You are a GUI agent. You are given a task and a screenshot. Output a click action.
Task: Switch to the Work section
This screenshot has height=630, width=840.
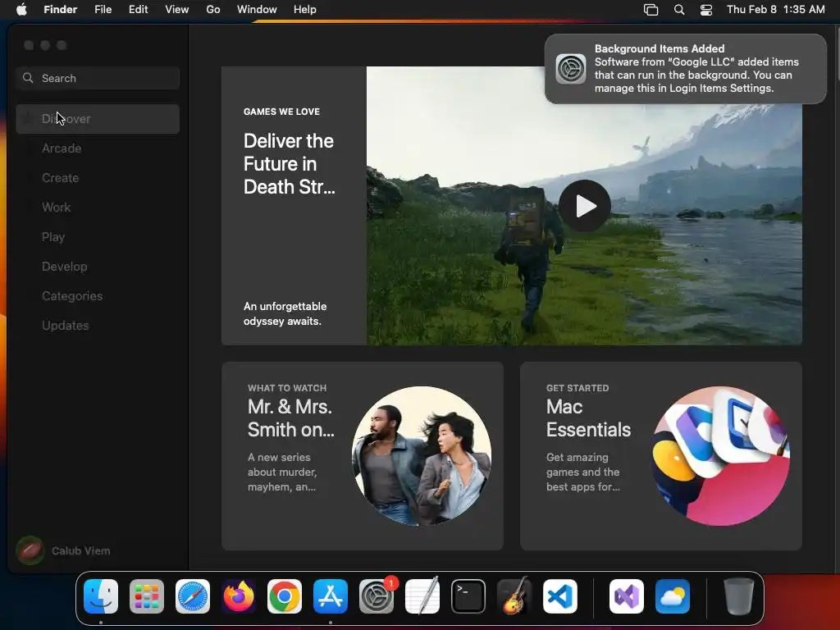point(98,208)
